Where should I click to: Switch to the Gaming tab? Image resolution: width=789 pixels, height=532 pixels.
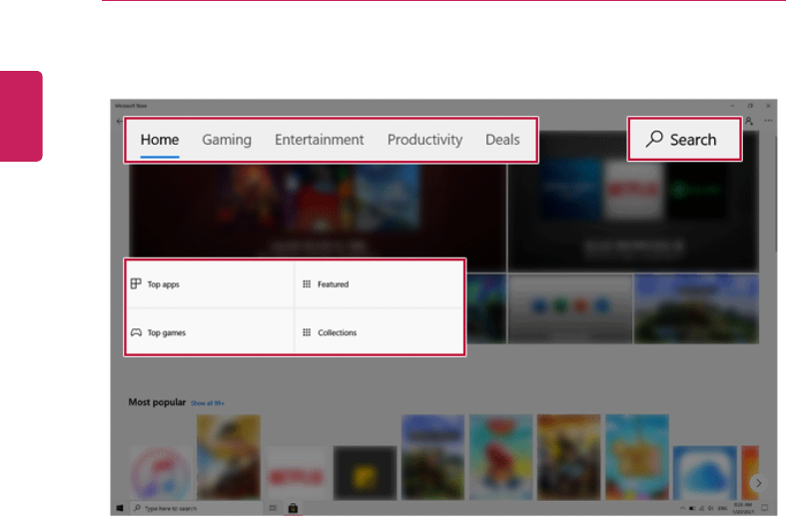(227, 140)
